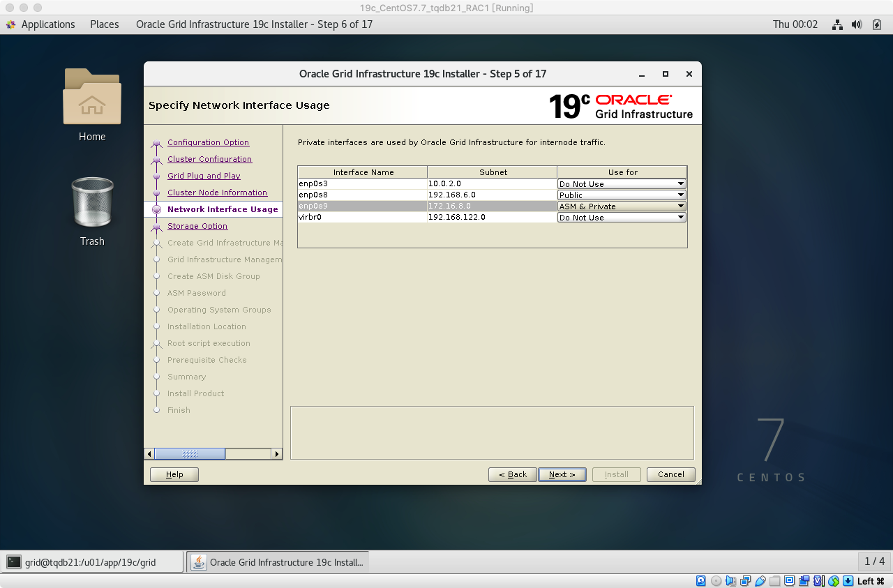Select the enp0s8 interface name cell
893x588 pixels.
362,195
